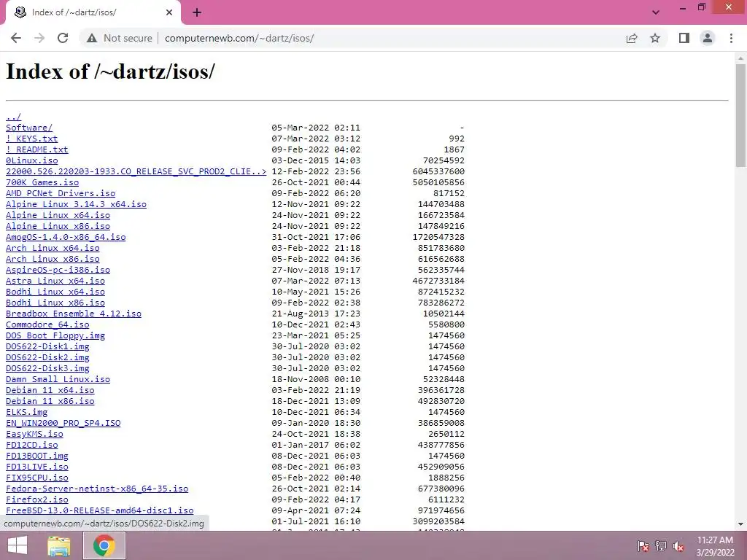Open Chrome three-dot menu
Viewport: 747px width, 560px height.
pos(731,38)
